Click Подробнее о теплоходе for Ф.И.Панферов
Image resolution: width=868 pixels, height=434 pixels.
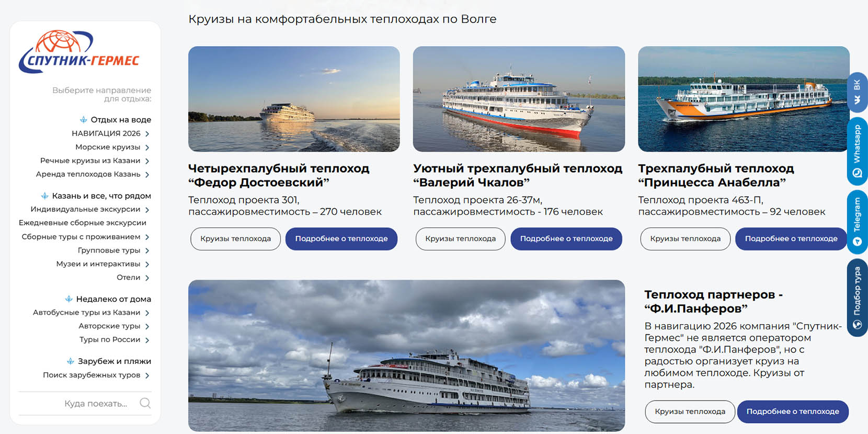point(793,412)
